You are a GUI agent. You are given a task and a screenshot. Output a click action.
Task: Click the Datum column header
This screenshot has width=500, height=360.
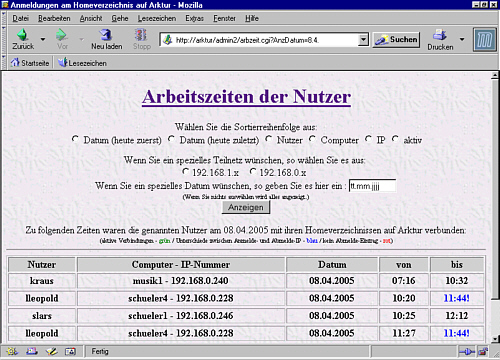(x=332, y=265)
